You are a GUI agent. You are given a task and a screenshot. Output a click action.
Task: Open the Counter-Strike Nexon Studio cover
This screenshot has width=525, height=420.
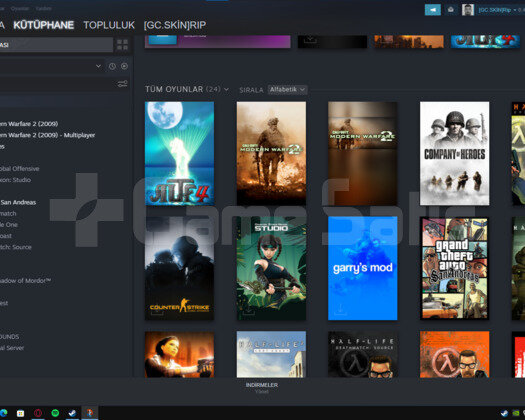pyautogui.click(x=271, y=268)
